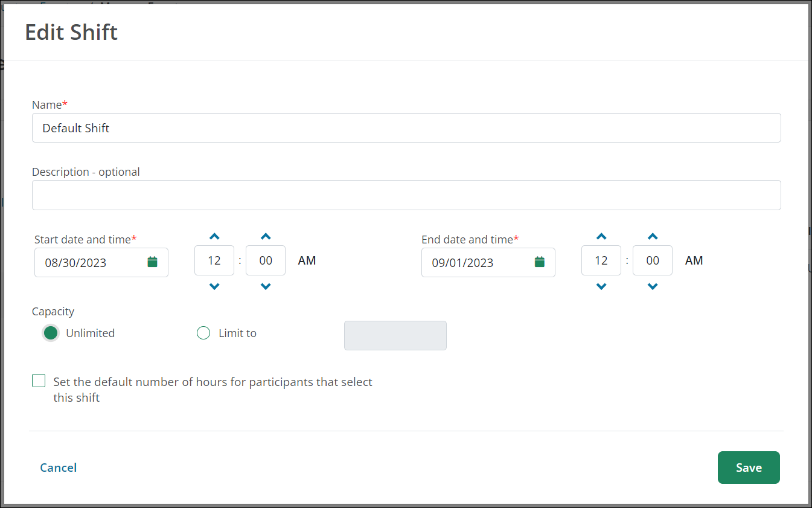Image resolution: width=812 pixels, height=508 pixels.
Task: Cancel editing the shift
Action: 58,468
